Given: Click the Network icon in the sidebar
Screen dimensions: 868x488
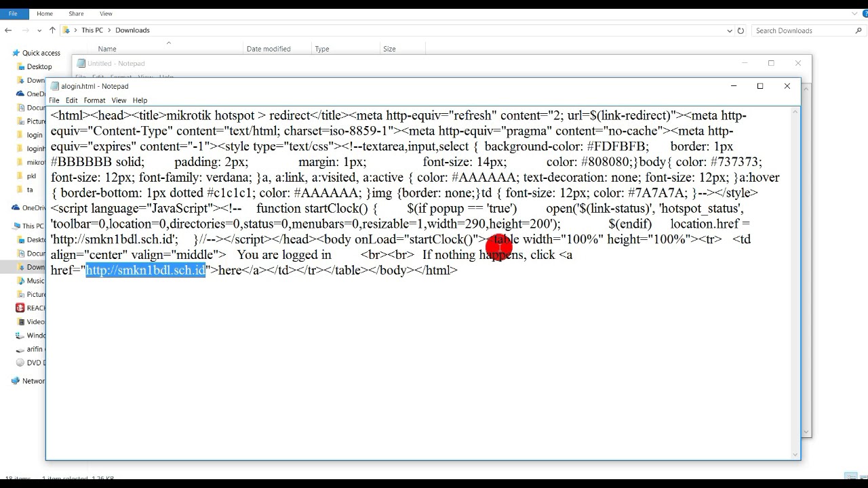Looking at the screenshot, I should pos(15,381).
